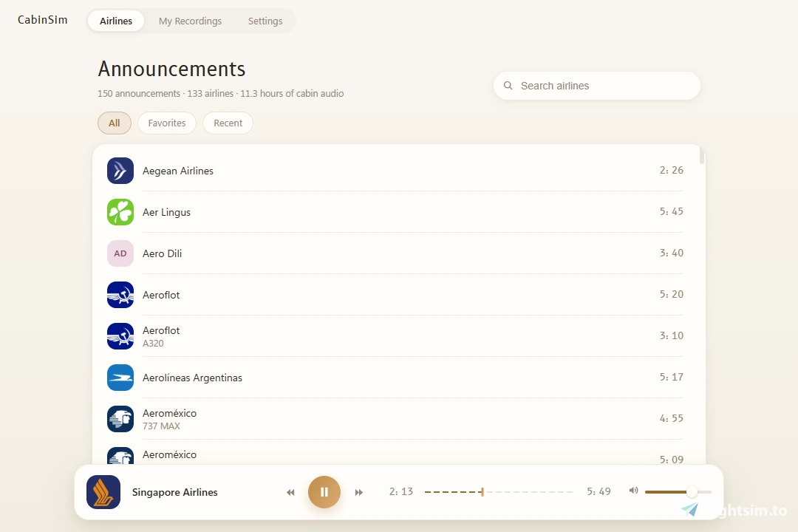Show Favorites announcements only
This screenshot has height=532, width=798.
click(x=167, y=123)
